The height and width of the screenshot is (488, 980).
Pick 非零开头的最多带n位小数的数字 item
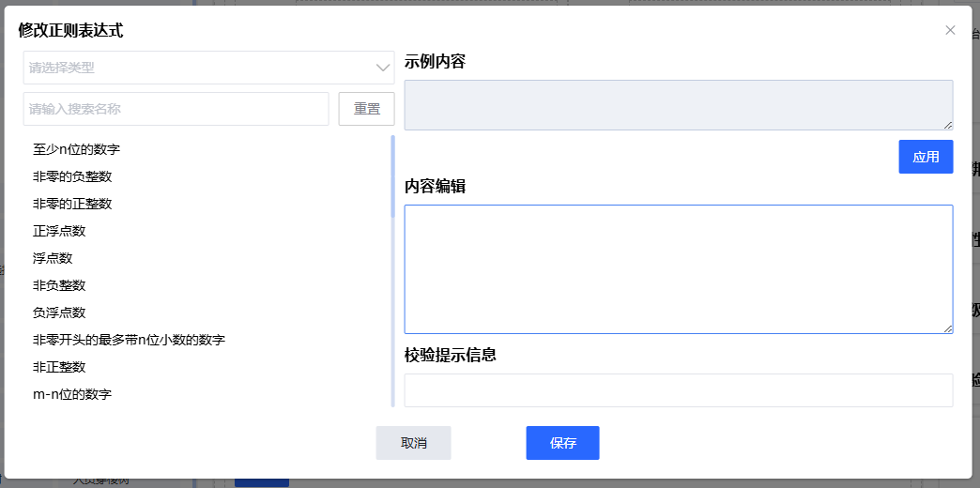[129, 340]
